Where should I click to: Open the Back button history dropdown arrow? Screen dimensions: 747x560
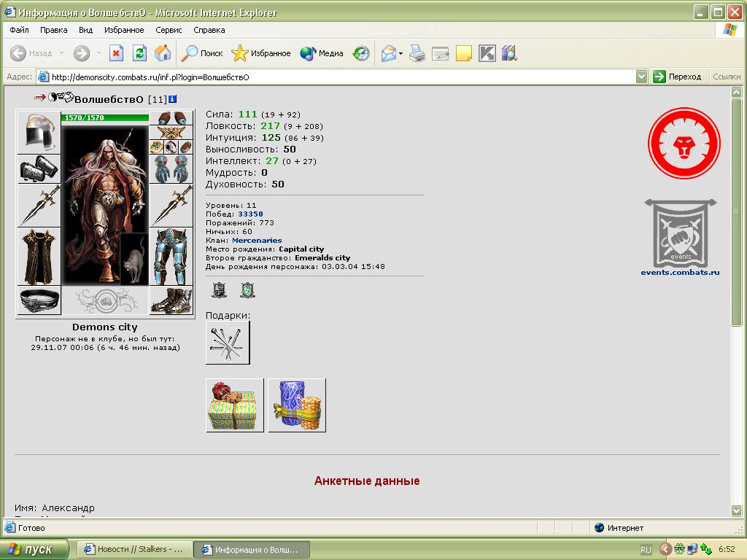[61, 53]
